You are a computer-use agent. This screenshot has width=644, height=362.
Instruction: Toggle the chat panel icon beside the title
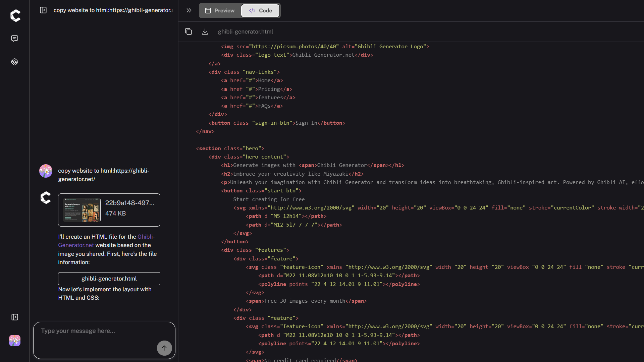coord(43,10)
